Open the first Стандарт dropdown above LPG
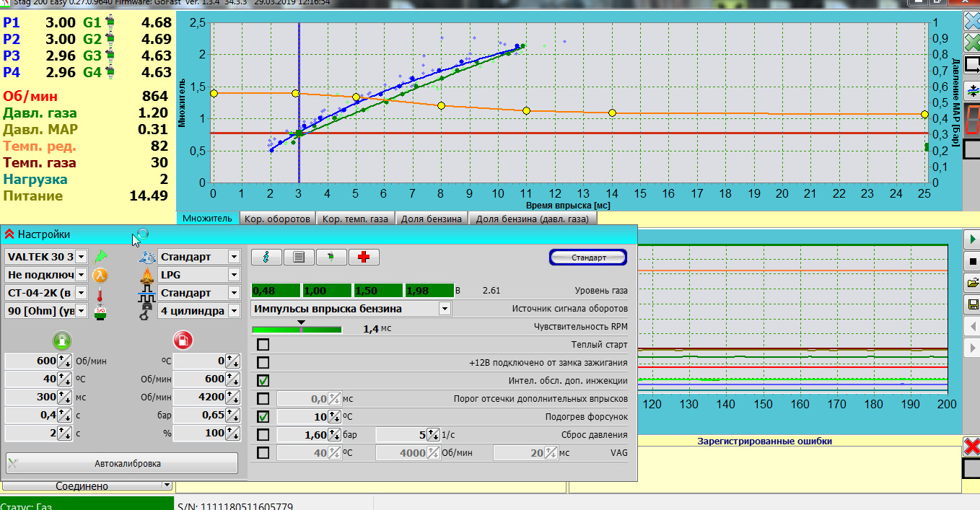Image resolution: width=980 pixels, height=510 pixels. 234,257
